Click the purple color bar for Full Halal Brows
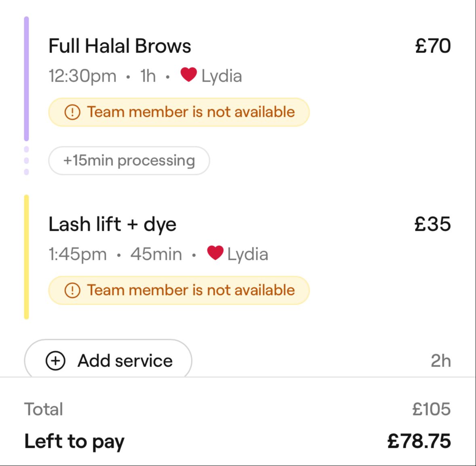The width and height of the screenshot is (476, 466). click(x=27, y=79)
